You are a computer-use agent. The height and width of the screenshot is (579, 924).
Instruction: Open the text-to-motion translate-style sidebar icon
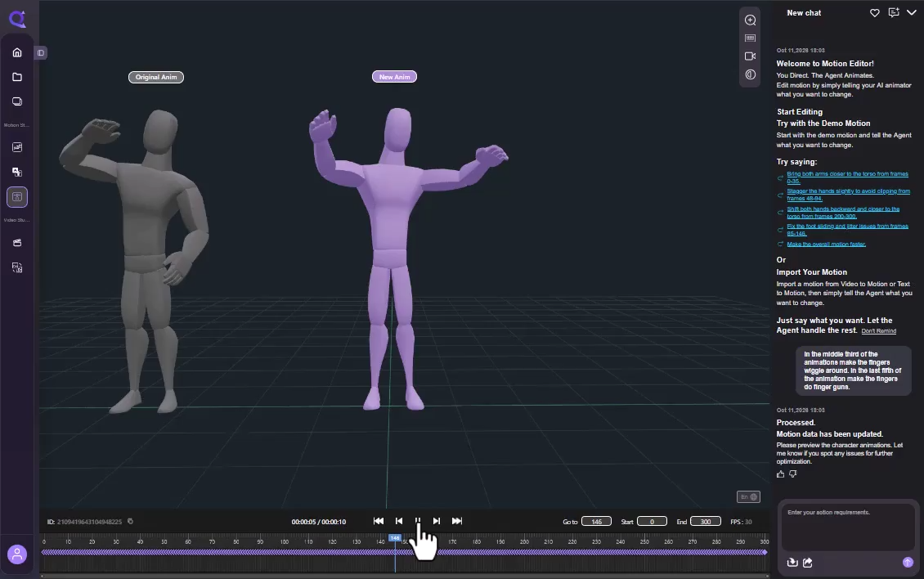tap(17, 173)
